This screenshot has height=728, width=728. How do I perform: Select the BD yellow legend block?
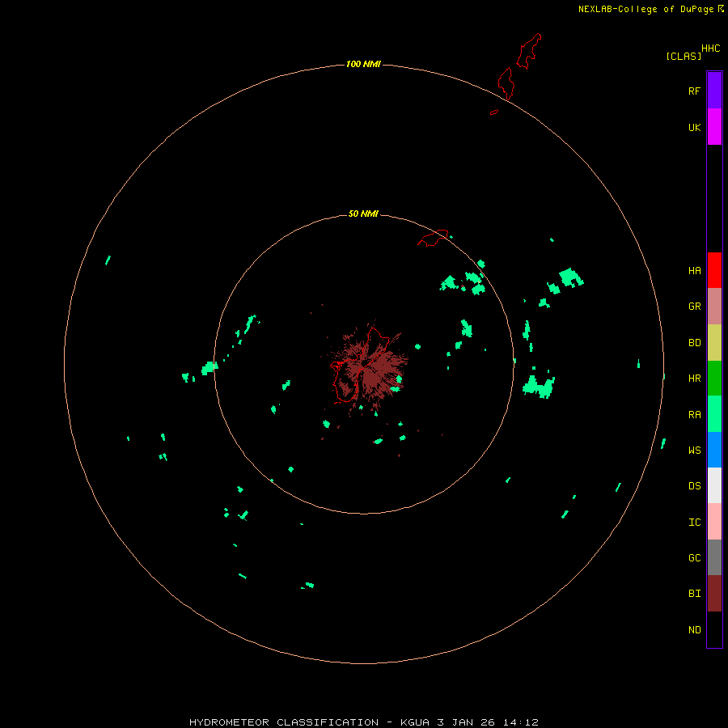pyautogui.click(x=714, y=343)
